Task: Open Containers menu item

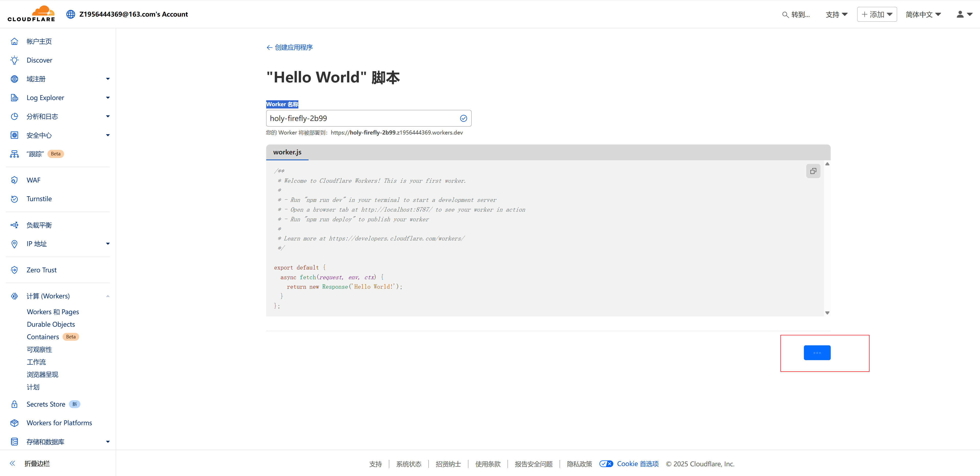Action: click(43, 337)
